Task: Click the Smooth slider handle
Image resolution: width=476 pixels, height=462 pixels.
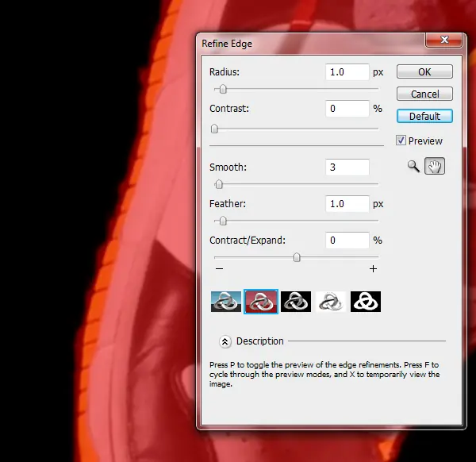Action: [x=219, y=184]
